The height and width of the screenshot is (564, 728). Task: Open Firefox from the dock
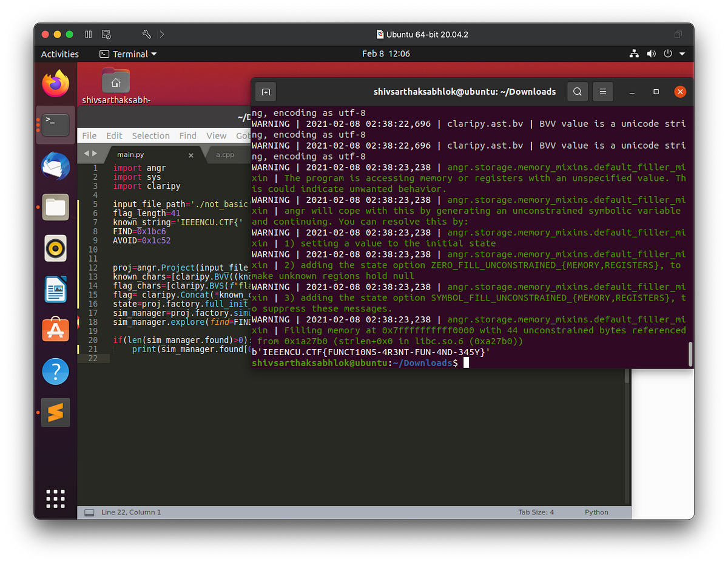pos(55,84)
